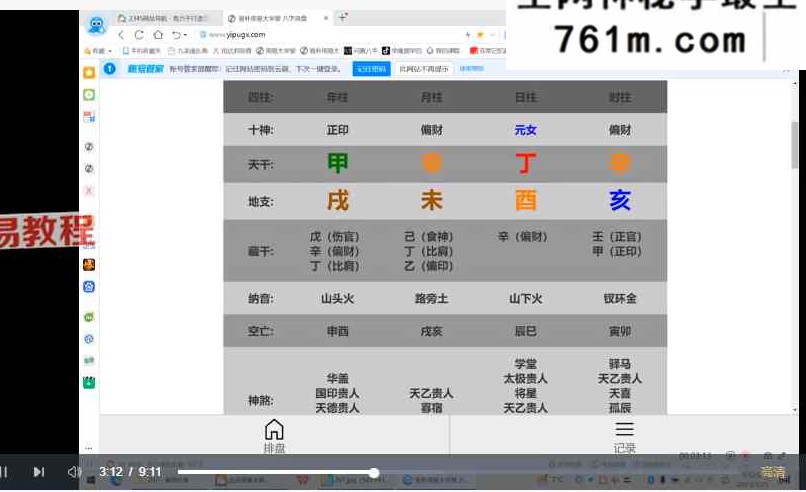
Task: Click the scrollbar down arrow
Action: (794, 410)
